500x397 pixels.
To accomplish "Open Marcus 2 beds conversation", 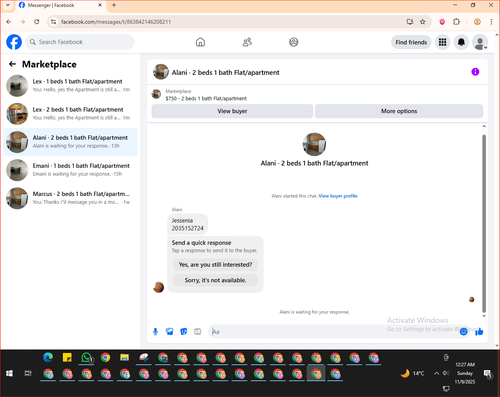I will click(70, 198).
